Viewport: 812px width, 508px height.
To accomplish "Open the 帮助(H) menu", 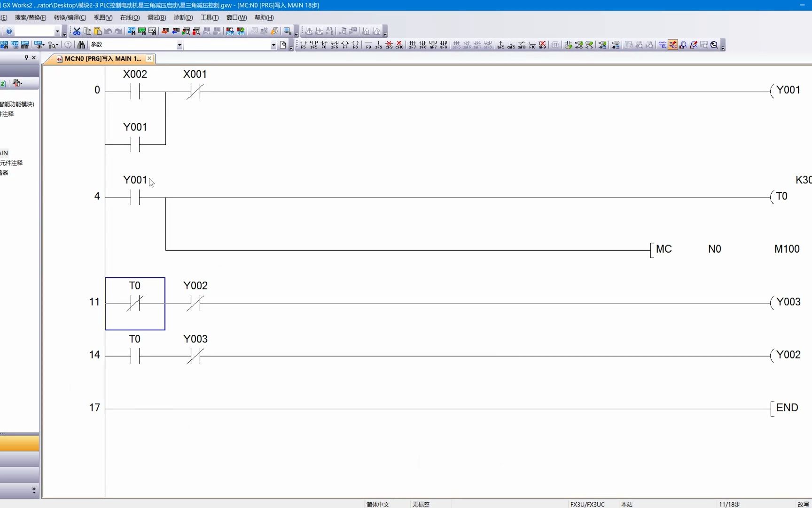I will (x=264, y=17).
